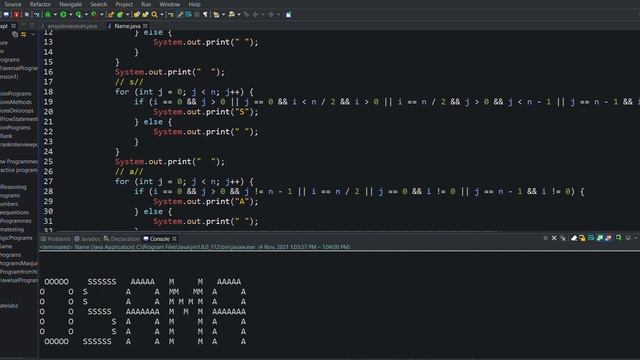Viewport: 640px width, 360px height.
Task: Click the red icon near the toolbar start
Action: [x=16, y=14]
